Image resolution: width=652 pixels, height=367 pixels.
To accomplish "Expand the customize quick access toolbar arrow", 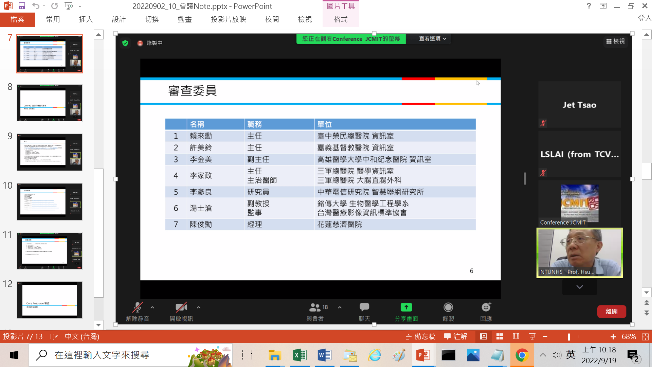I will (79, 6).
